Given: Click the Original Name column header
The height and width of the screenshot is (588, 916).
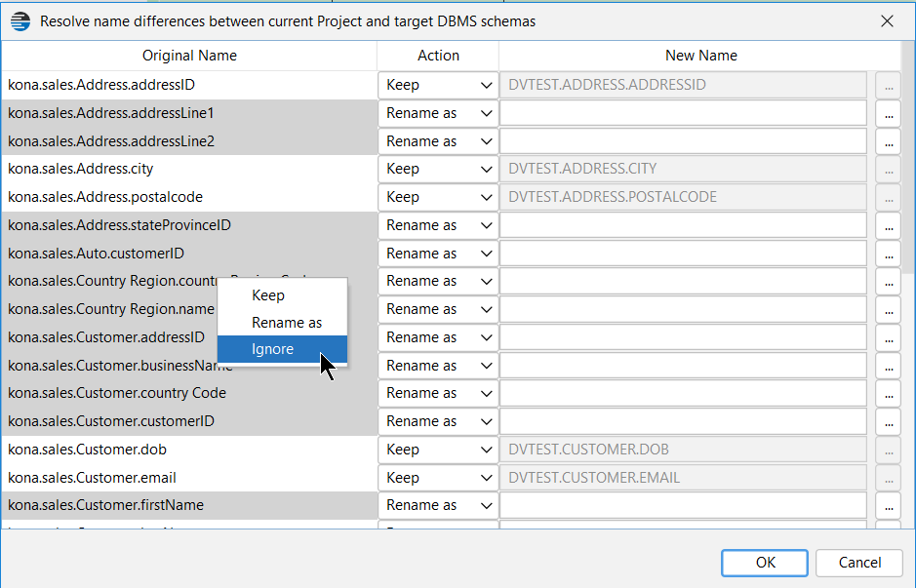Looking at the screenshot, I should pos(189,56).
